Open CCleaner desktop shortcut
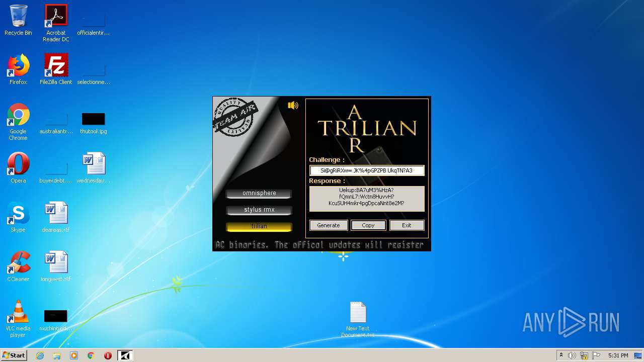Screen dimensions: 644x362 [x=18, y=266]
